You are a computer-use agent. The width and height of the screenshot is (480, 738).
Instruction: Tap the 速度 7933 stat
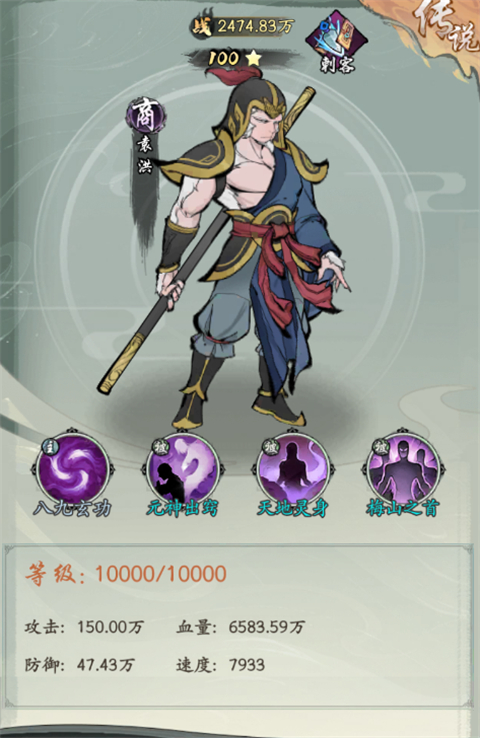click(x=220, y=665)
